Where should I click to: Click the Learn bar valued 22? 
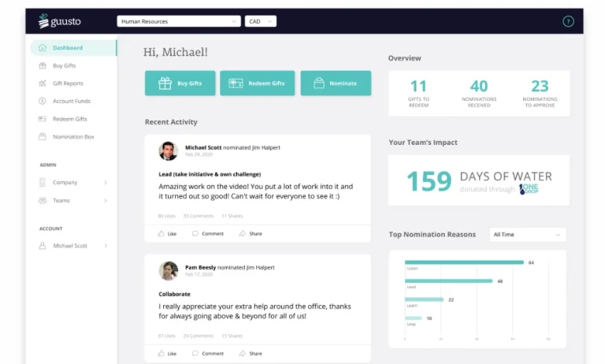point(425,299)
